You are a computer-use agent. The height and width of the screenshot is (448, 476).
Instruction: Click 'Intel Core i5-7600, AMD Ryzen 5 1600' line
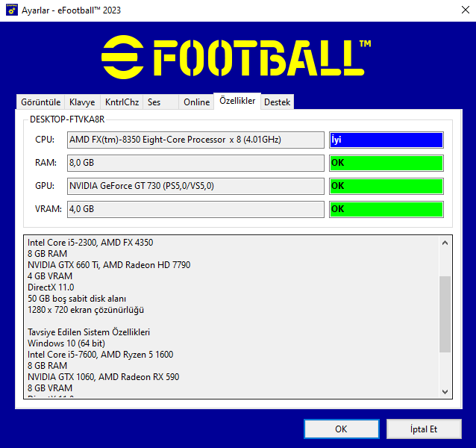[x=100, y=355]
